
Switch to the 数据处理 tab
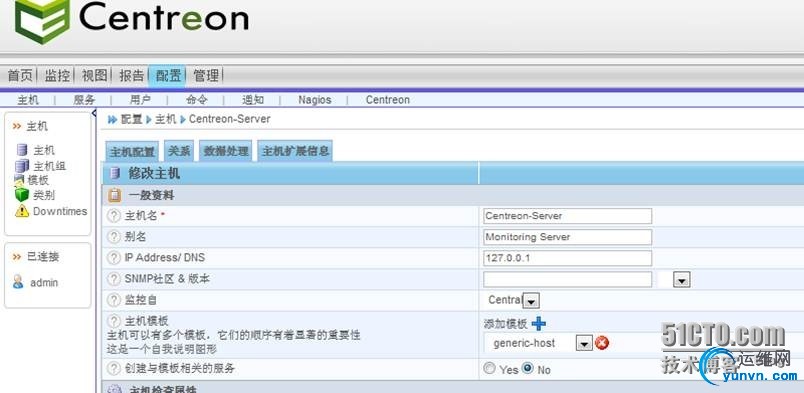click(226, 151)
